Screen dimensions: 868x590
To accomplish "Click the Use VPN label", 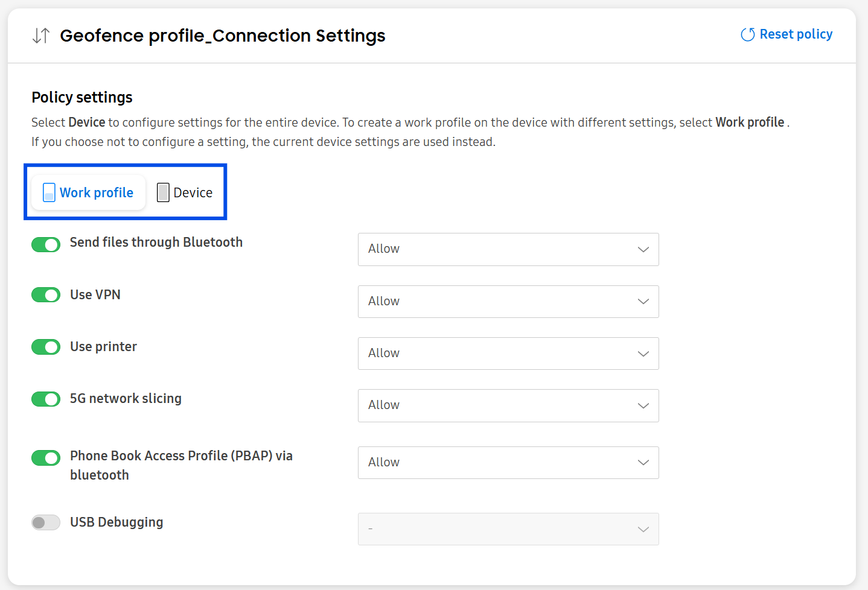I will (95, 294).
